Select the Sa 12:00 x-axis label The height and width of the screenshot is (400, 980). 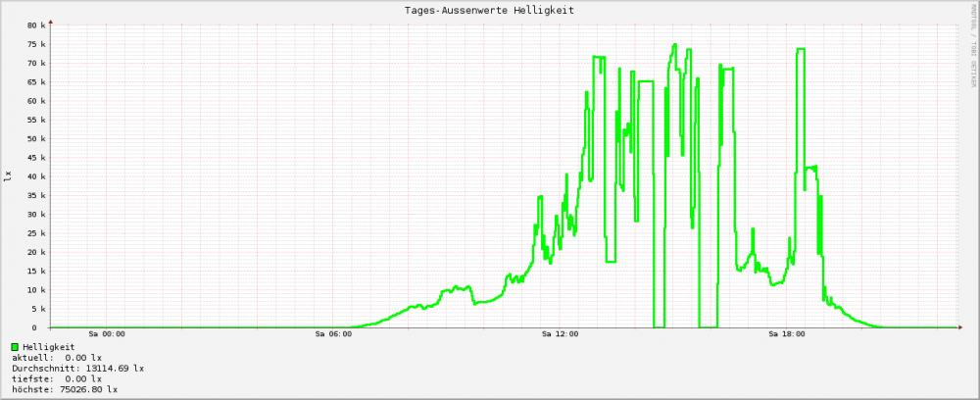tap(561, 335)
